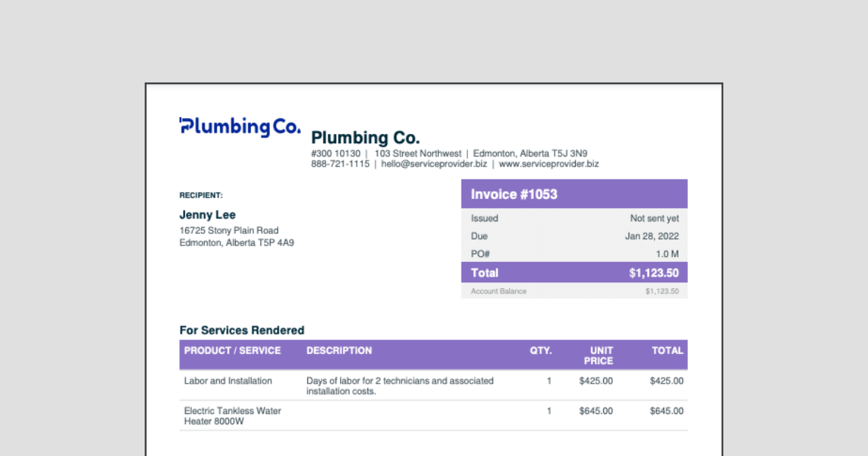Click 'Edmonton, Alberta T5J 3N9' company address
The image size is (868, 456).
click(x=530, y=153)
